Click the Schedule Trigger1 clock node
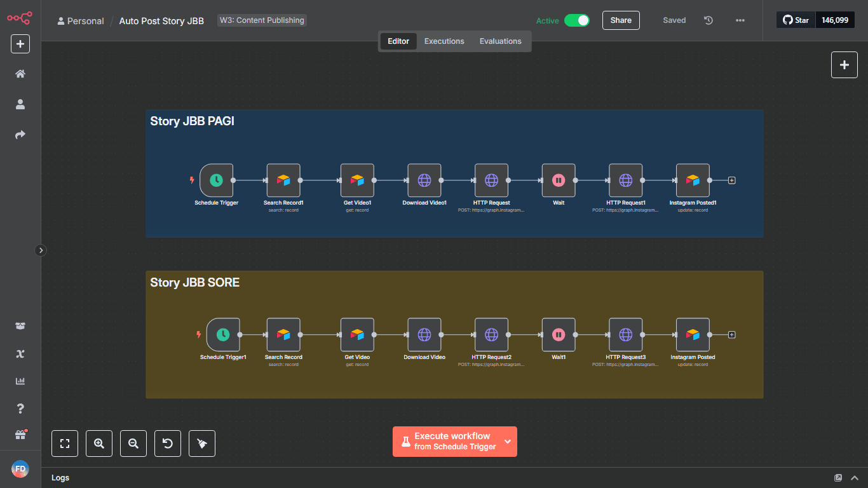Screen dimensions: 868x488 pos(223,335)
